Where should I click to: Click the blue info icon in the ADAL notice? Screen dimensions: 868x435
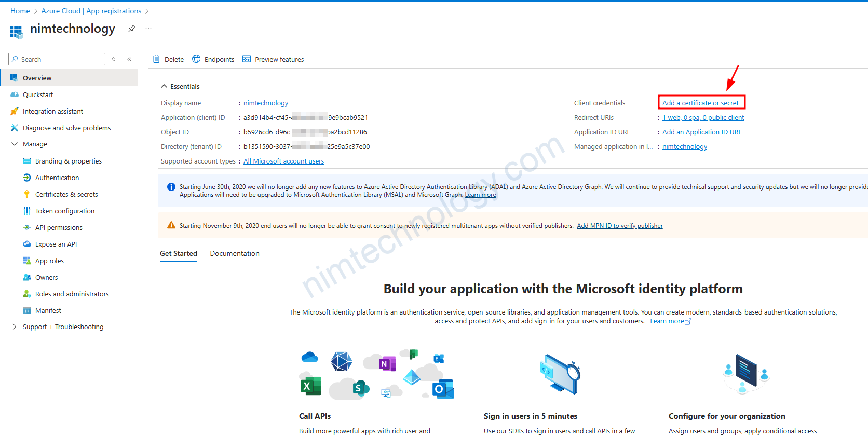(171, 187)
